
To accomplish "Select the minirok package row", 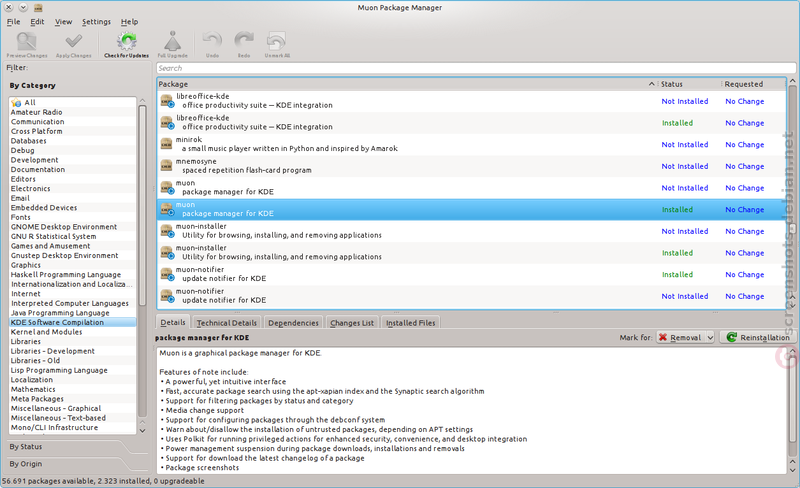I will point(471,144).
